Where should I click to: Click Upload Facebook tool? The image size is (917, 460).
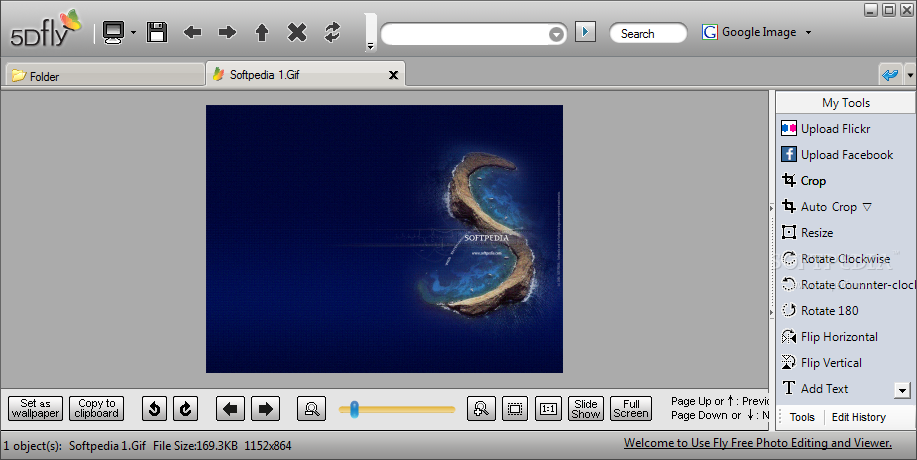[x=837, y=154]
